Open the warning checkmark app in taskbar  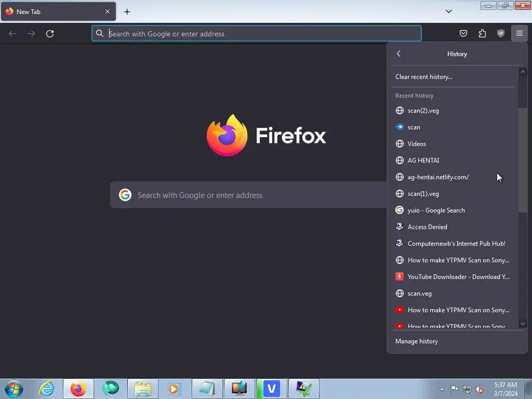click(303, 389)
